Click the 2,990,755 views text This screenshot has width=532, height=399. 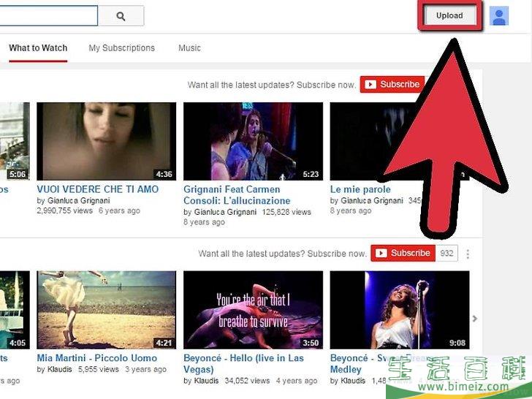64,210
